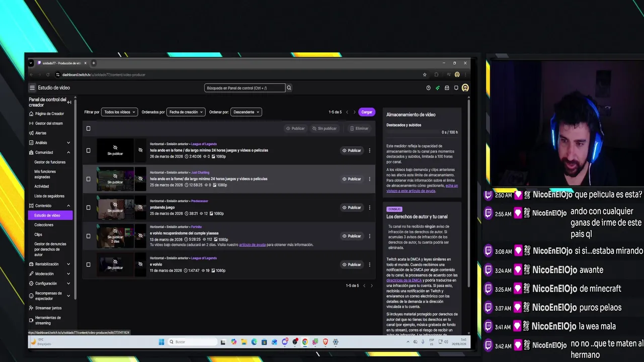This screenshot has width=644, height=362.
Task: Tick the select-all videos checkbox
Action: point(88,128)
